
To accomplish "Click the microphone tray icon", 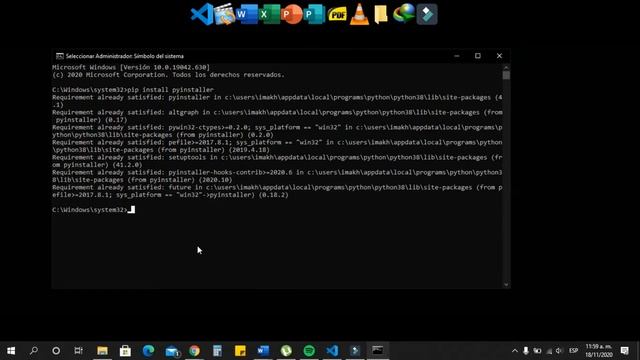I will coord(526,351).
